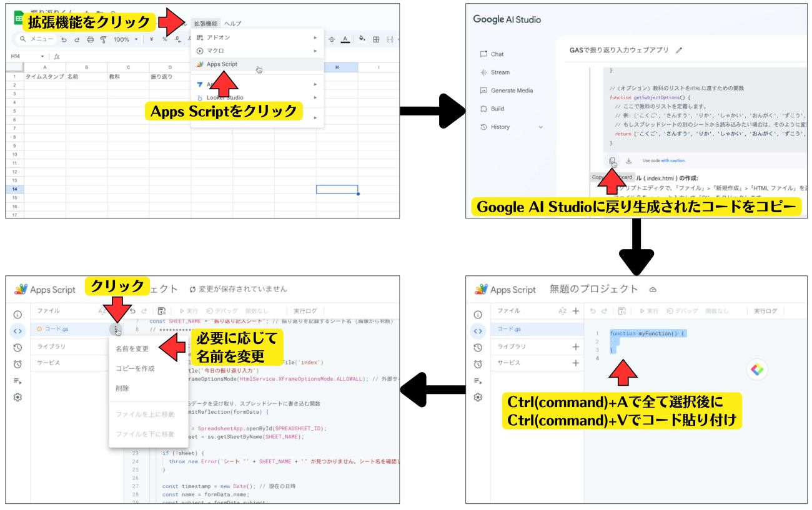Click the A-Z sort files icon in 無題のプロジェクト window
Image resolution: width=812 pixels, height=510 pixels.
pos(562,311)
